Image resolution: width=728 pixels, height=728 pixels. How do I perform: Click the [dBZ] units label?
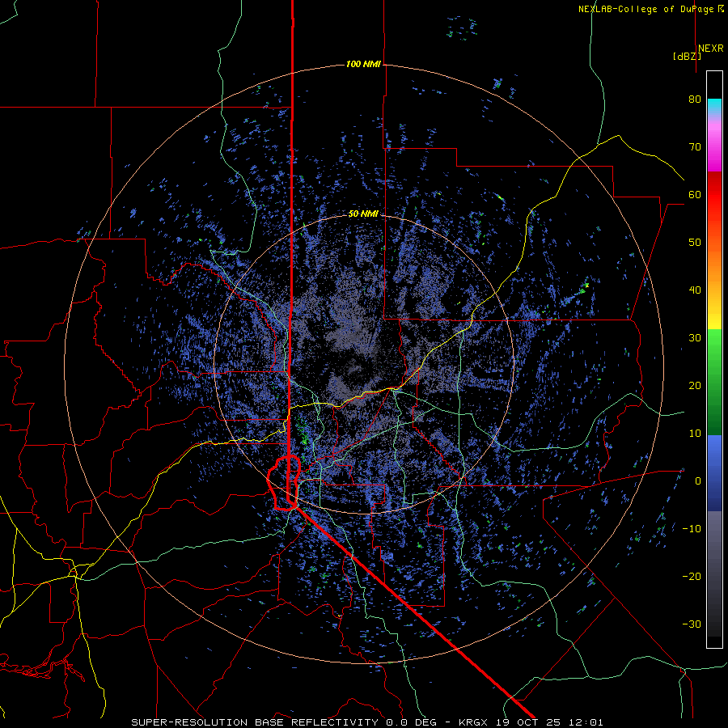pos(687,56)
